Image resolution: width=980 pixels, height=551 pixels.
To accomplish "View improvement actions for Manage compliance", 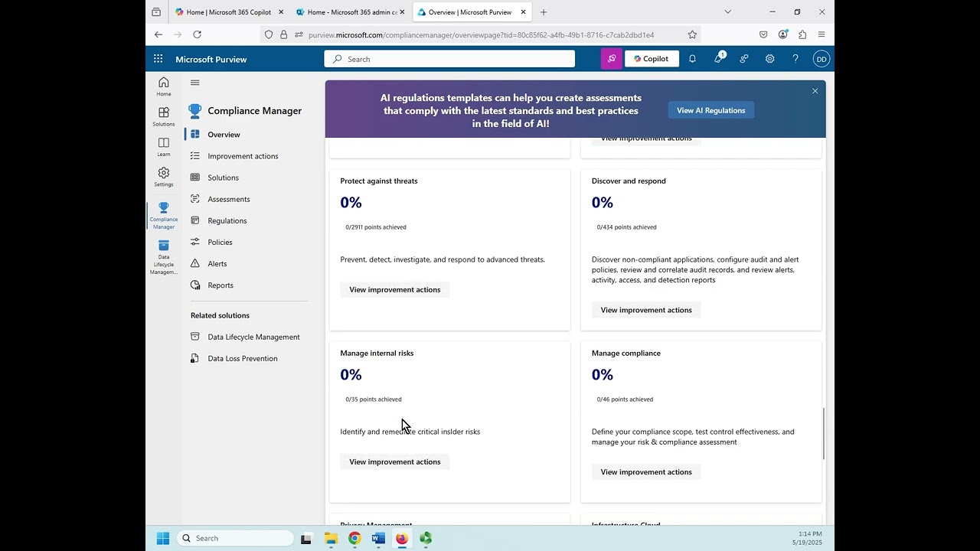I will 646,472.
